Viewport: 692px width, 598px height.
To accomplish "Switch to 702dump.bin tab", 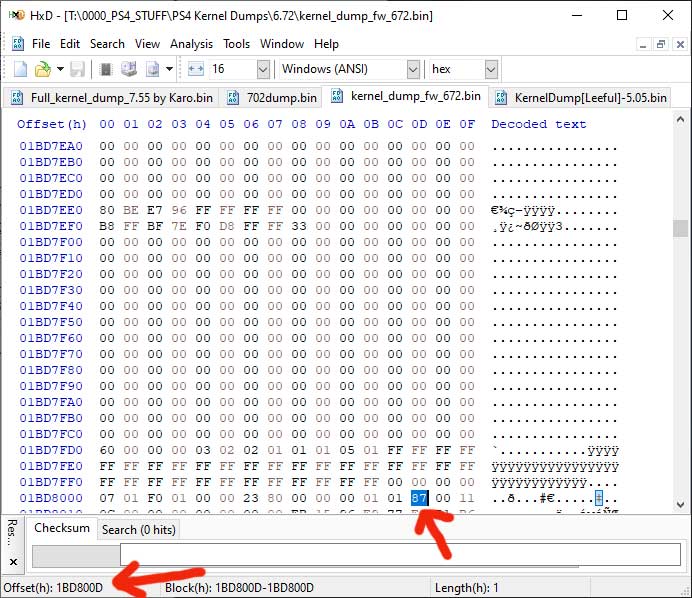I will (x=272, y=98).
